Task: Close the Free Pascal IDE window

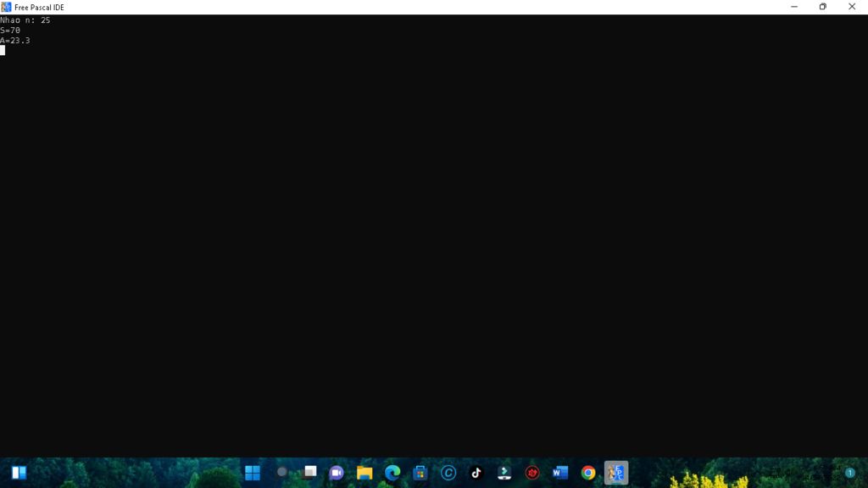Action: click(x=852, y=7)
